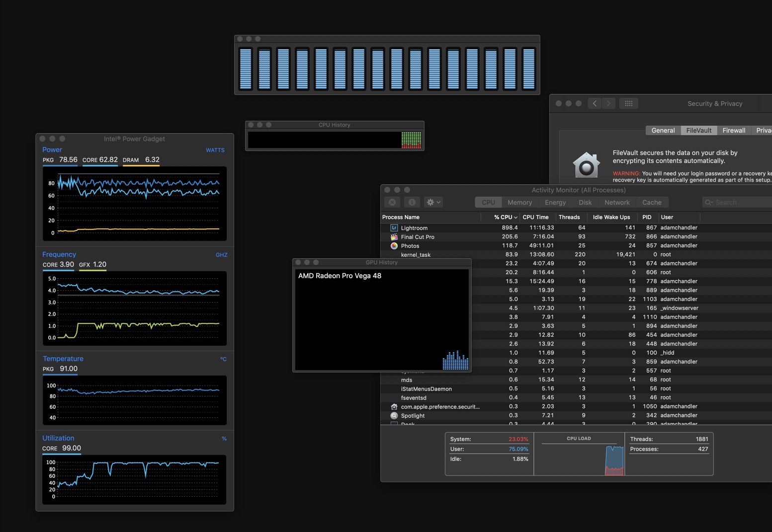
Task: Click the User 75.09% value
Action: (518, 449)
